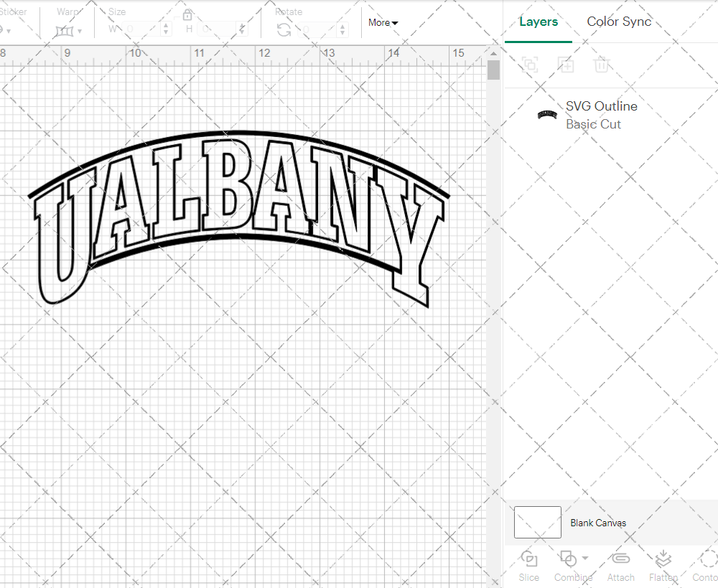The image size is (718, 588).
Task: Select the Flatten tool
Action: point(663,566)
